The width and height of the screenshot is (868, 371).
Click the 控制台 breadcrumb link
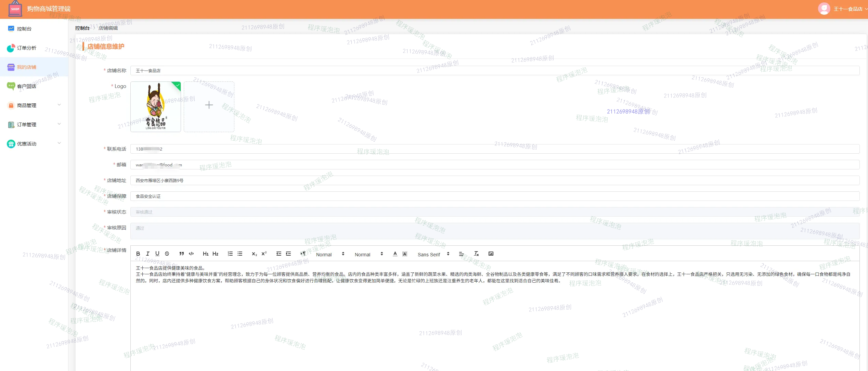[x=82, y=28]
